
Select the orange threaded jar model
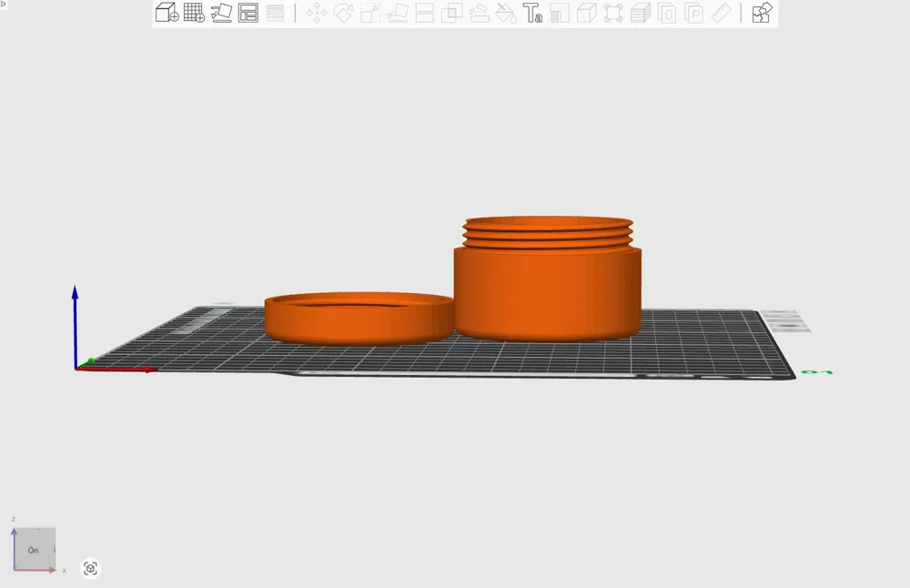click(x=547, y=279)
